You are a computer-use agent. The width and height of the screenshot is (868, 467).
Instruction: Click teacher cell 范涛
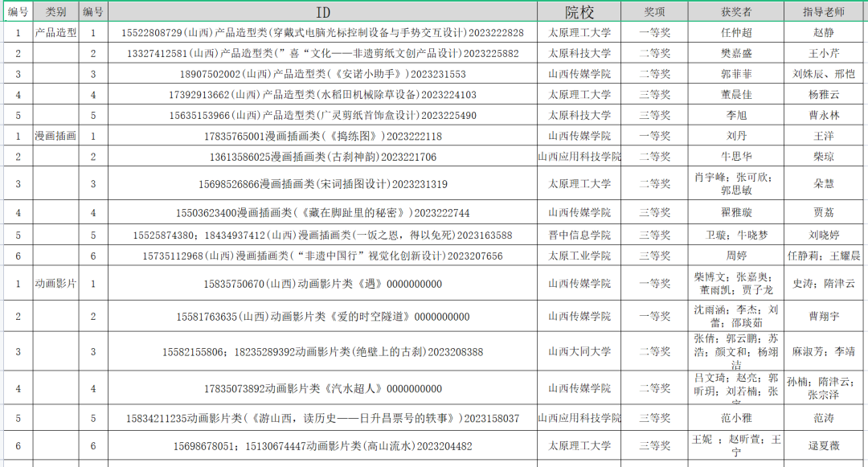coord(824,418)
